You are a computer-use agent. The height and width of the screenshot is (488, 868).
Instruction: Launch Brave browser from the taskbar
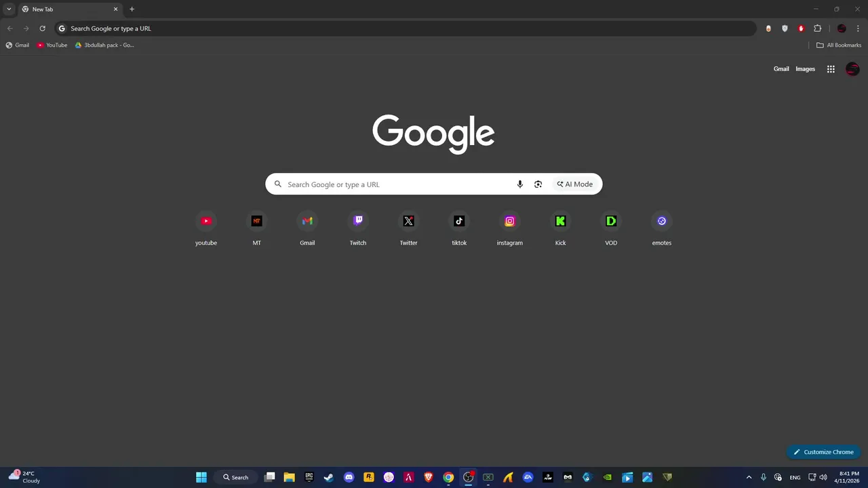tap(429, 477)
